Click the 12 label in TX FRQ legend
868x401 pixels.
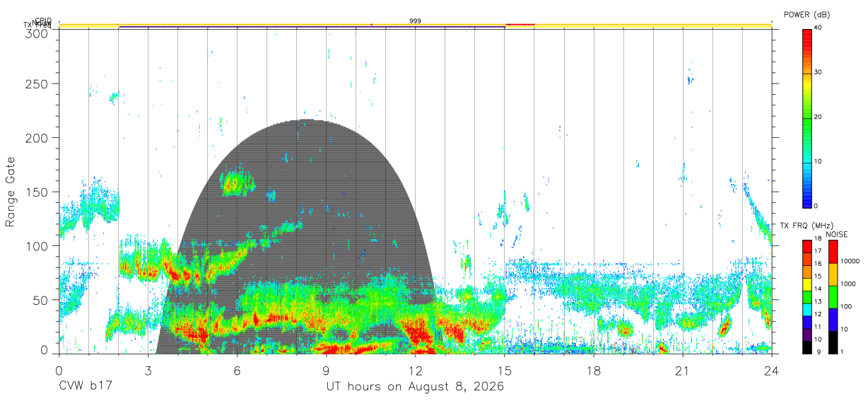(819, 315)
